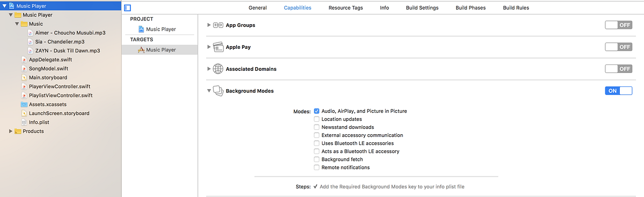The image size is (644, 197).
Task: Expand the App Groups section
Action: point(209,25)
